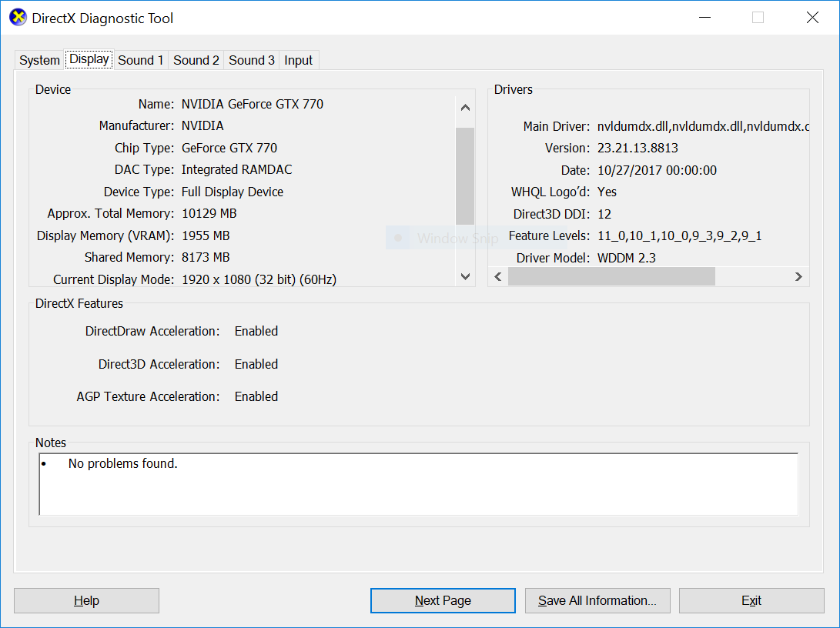Click the 'AGP Texture Acceleration:' label

point(149,396)
